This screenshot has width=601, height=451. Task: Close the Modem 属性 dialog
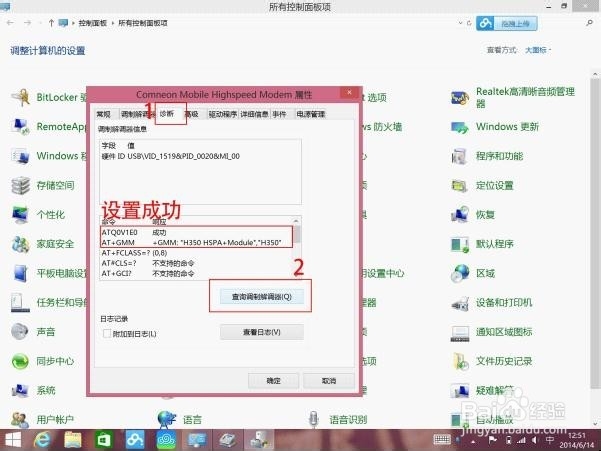349,92
